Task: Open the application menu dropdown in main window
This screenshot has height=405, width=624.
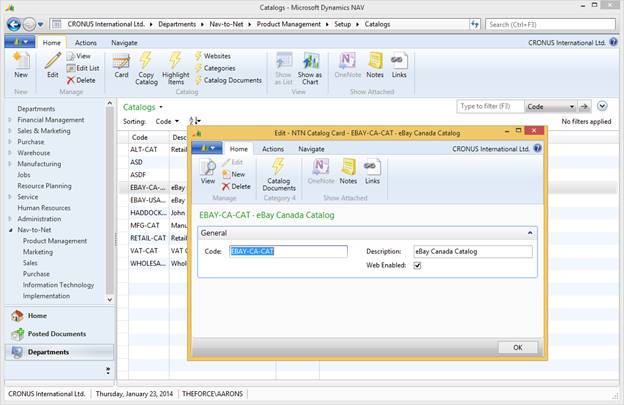Action: coord(20,42)
